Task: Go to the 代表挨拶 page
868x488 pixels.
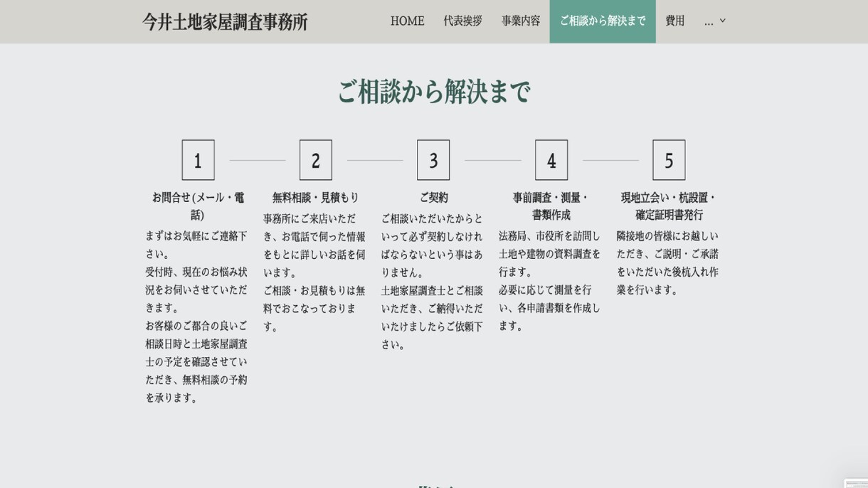Action: coord(462,21)
